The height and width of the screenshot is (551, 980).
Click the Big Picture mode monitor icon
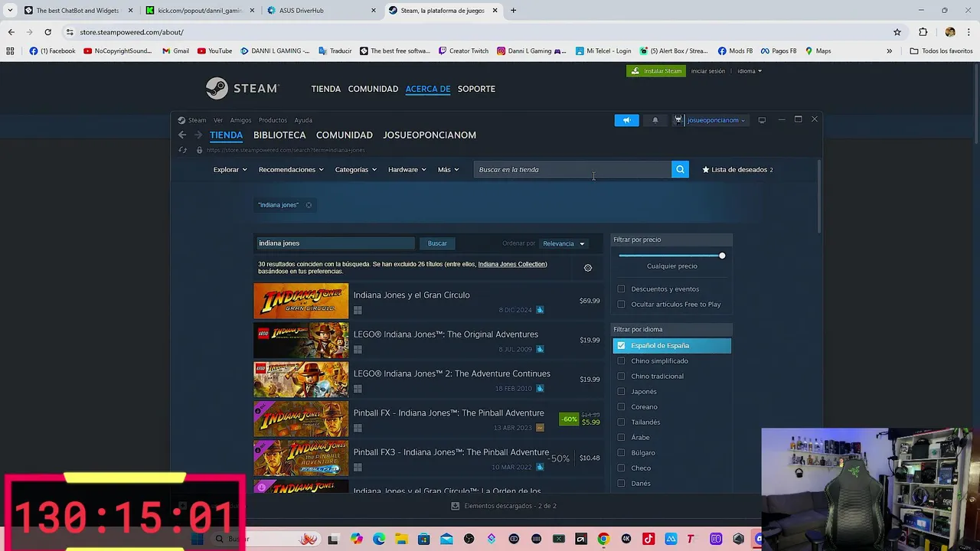point(762,120)
